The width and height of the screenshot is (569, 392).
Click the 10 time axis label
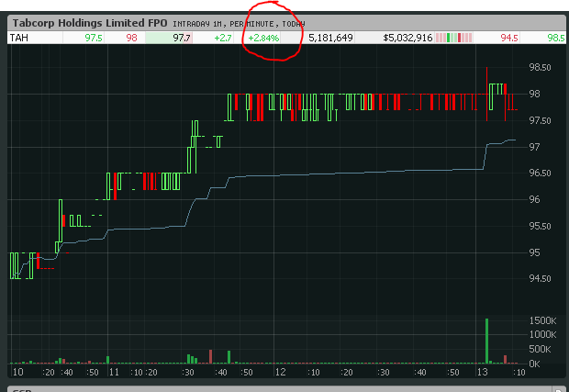[x=17, y=373]
